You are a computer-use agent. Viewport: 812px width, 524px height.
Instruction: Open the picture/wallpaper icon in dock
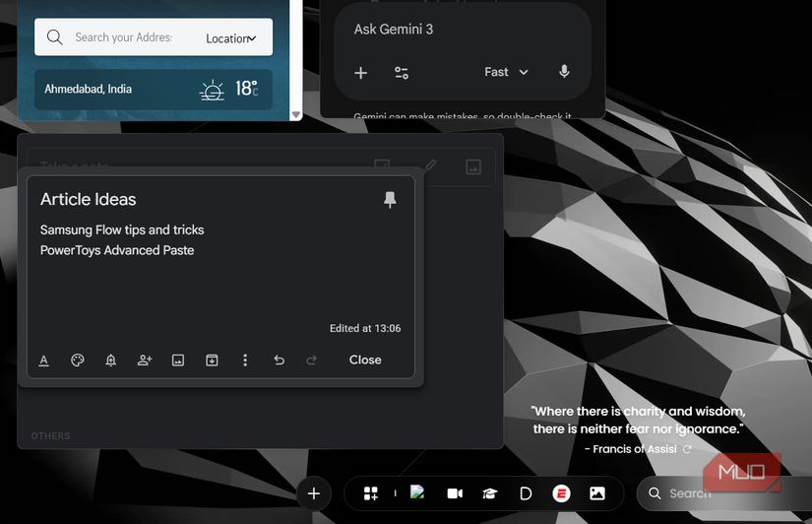tap(597, 493)
